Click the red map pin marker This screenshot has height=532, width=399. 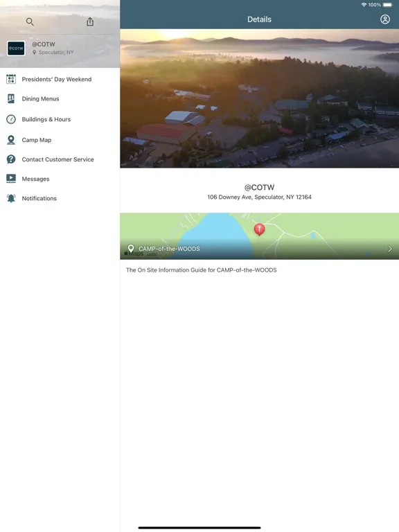[x=260, y=229]
